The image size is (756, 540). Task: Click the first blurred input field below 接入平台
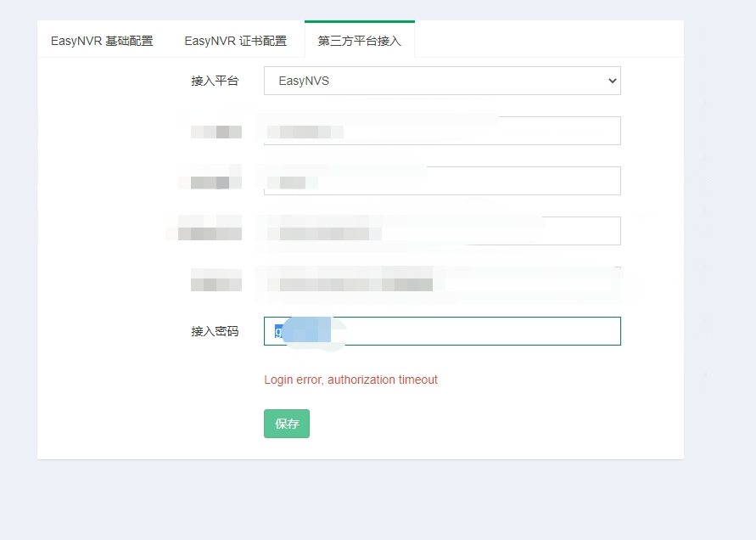pos(442,131)
